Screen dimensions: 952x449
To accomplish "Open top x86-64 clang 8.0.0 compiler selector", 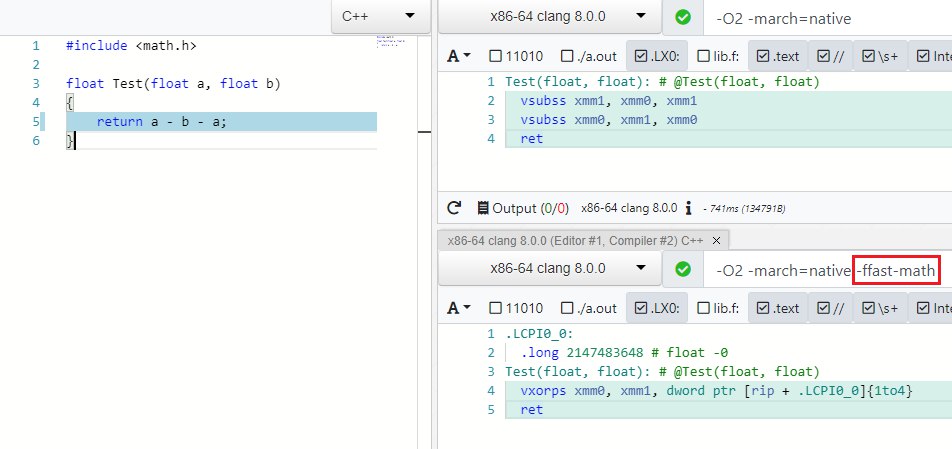I will pos(549,16).
